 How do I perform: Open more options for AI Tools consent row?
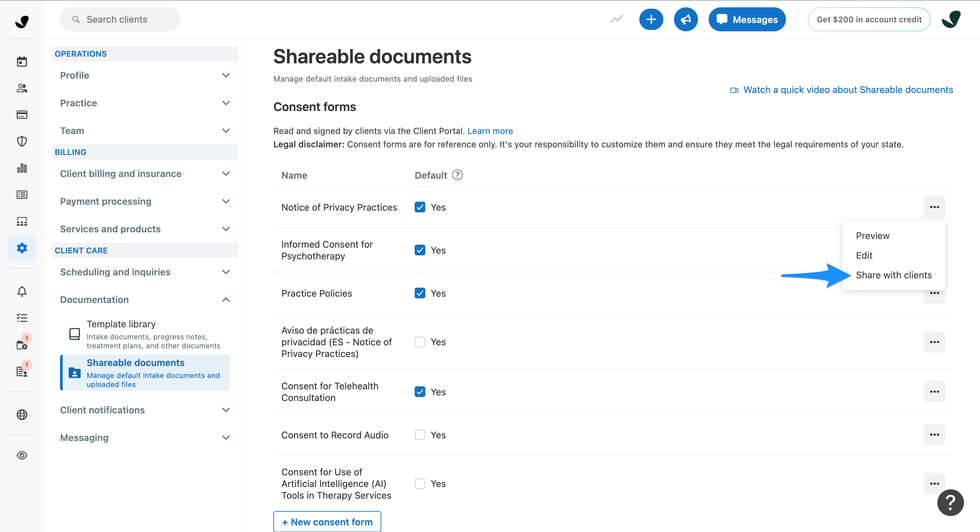[x=934, y=483]
